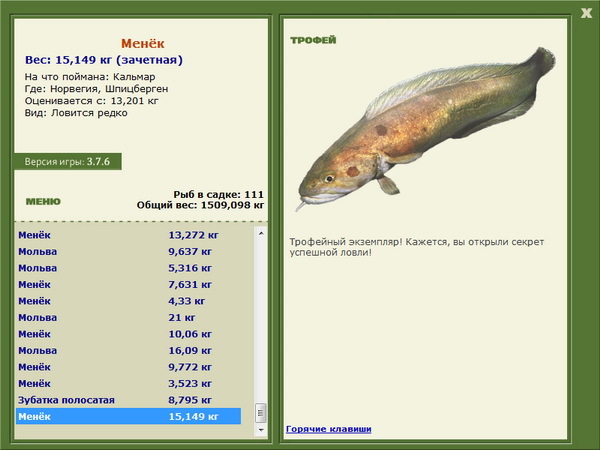Image resolution: width=600 pixels, height=450 pixels.
Task: Click the fish list scrollbar thumb
Action: pyautogui.click(x=261, y=412)
